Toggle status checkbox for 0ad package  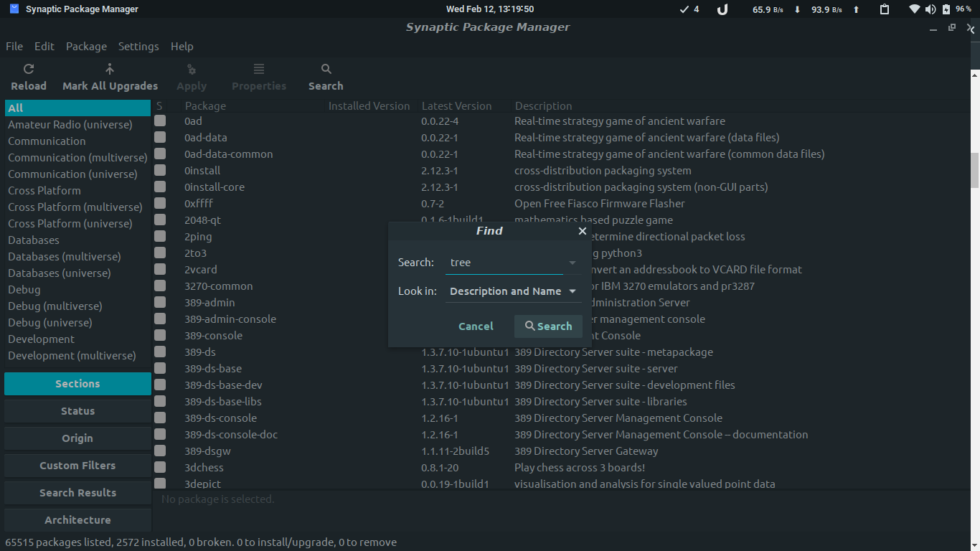coord(160,121)
